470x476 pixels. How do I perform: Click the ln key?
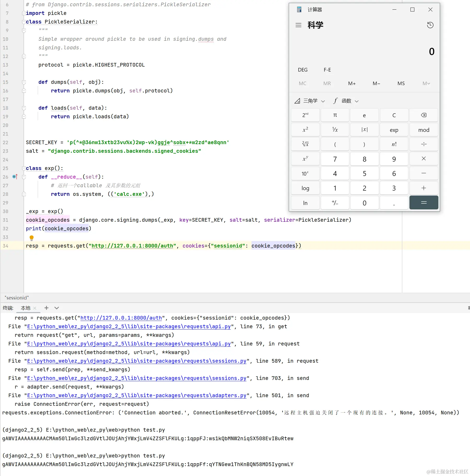tap(305, 203)
